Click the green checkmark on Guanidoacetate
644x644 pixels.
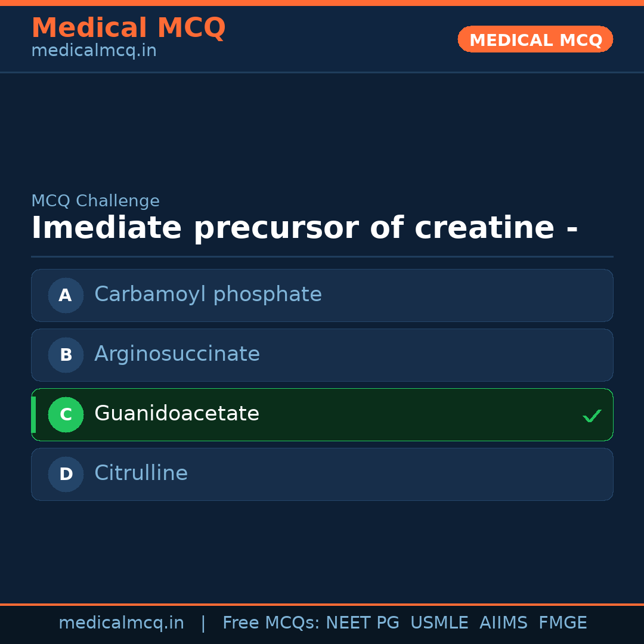pyautogui.click(x=592, y=415)
